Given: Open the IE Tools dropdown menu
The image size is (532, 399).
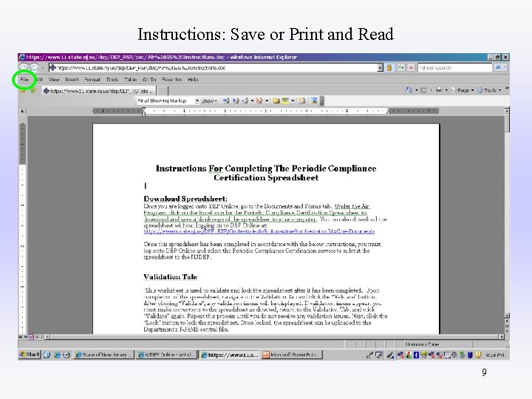Looking at the screenshot, I should [489, 90].
